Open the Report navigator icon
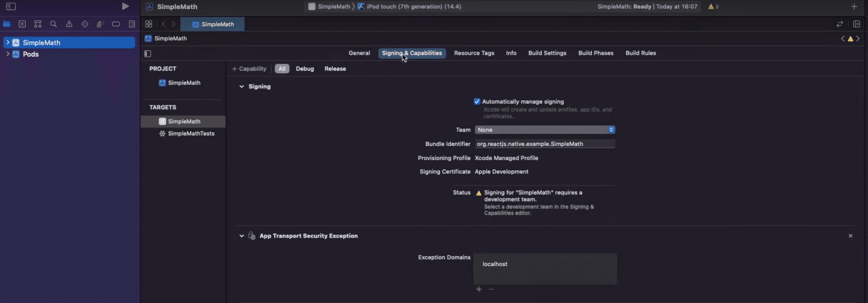This screenshot has width=868, height=303. coord(132,24)
